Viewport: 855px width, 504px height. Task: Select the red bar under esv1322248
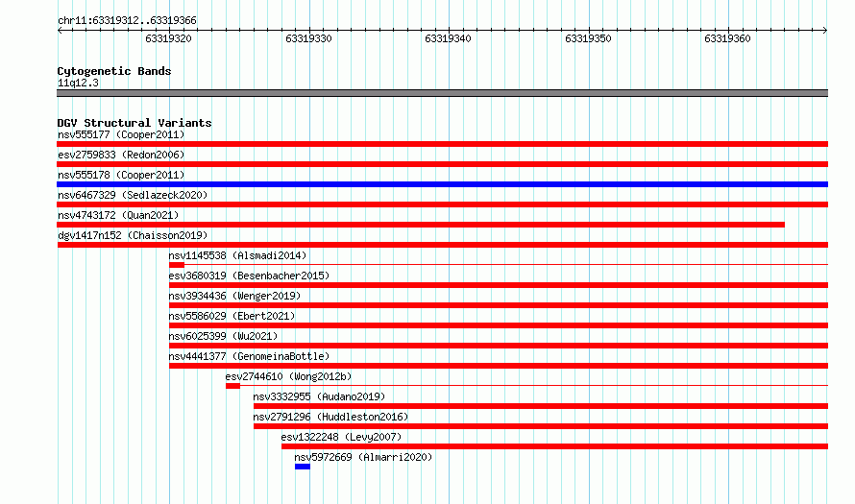click(554, 446)
